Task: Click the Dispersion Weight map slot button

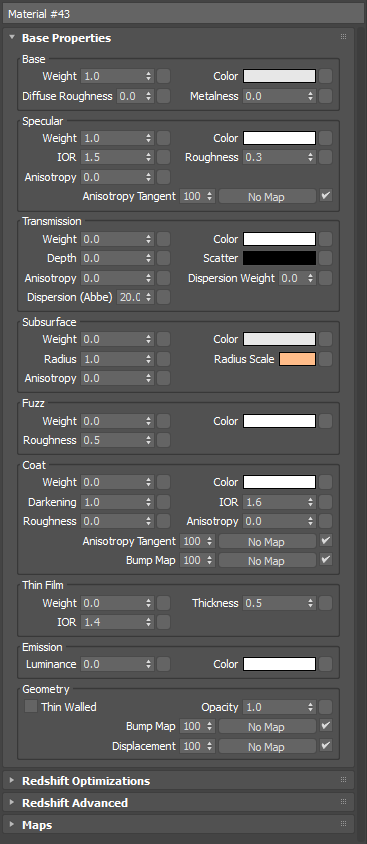Action: [325, 278]
